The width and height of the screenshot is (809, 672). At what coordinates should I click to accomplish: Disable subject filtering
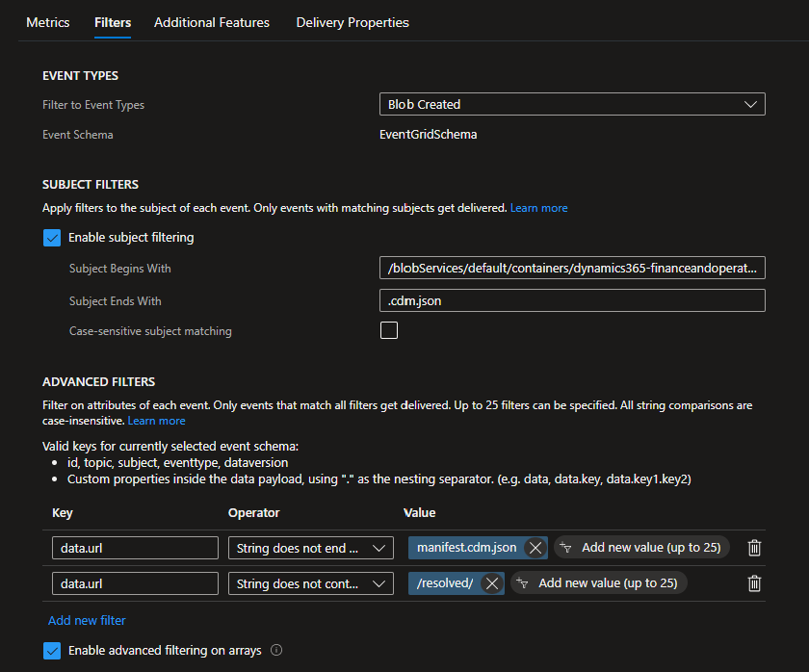point(51,237)
